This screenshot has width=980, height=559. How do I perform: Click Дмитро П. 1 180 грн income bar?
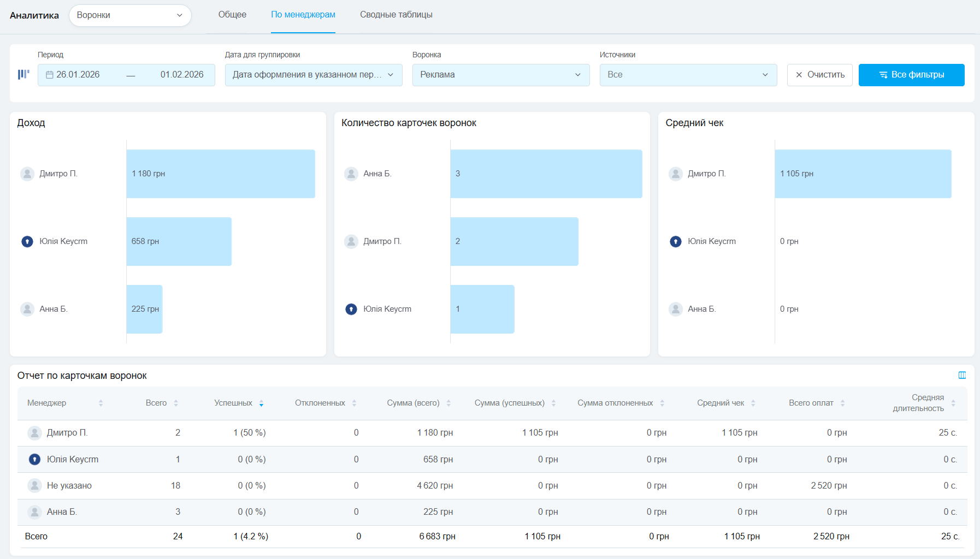click(221, 174)
